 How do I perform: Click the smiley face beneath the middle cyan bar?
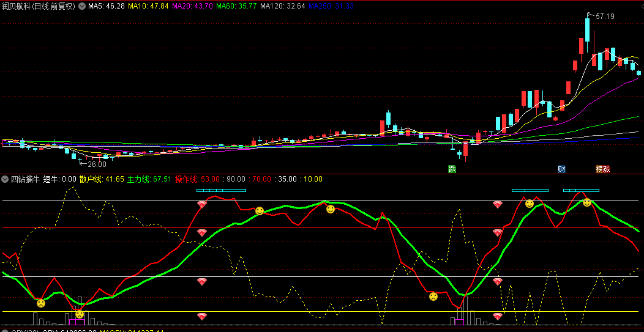530,204
